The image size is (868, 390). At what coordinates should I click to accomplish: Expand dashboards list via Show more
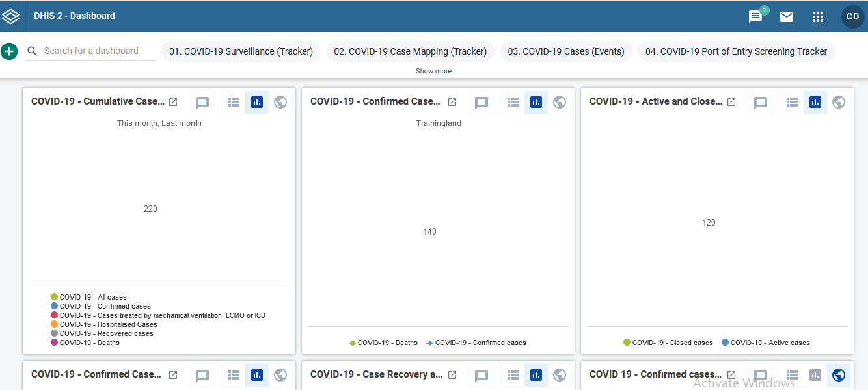tap(433, 71)
